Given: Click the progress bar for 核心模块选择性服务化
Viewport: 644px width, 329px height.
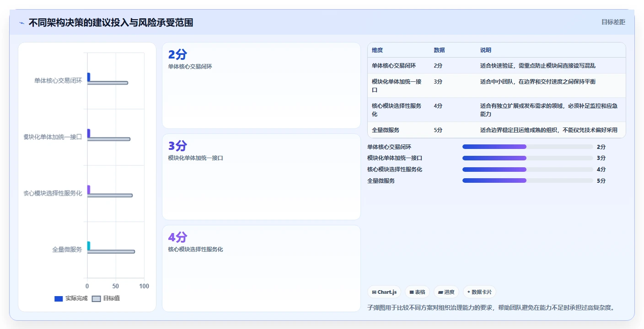Looking at the screenshot, I should (527, 170).
